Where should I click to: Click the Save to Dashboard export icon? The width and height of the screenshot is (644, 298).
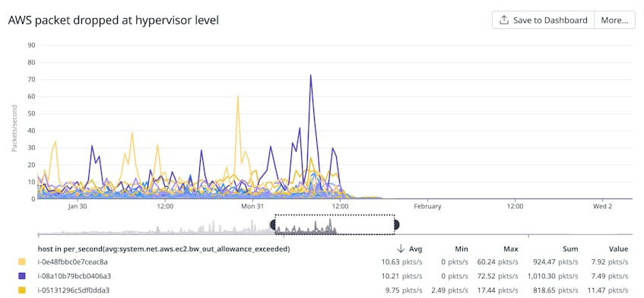(504, 20)
